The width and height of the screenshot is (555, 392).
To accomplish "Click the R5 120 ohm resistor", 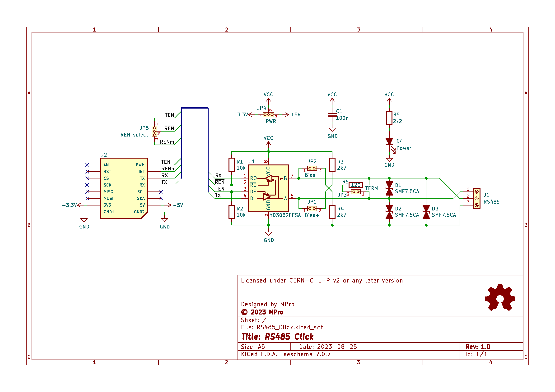I will point(356,185).
